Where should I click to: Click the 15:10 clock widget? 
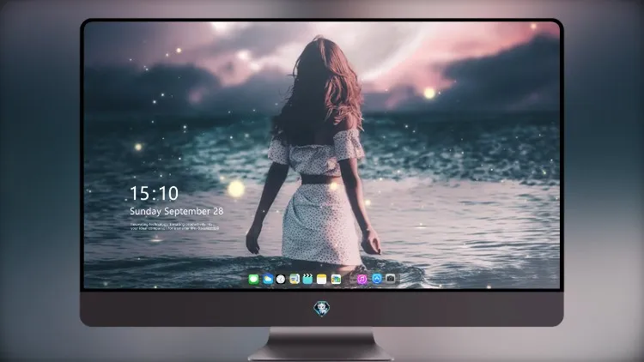tap(154, 193)
